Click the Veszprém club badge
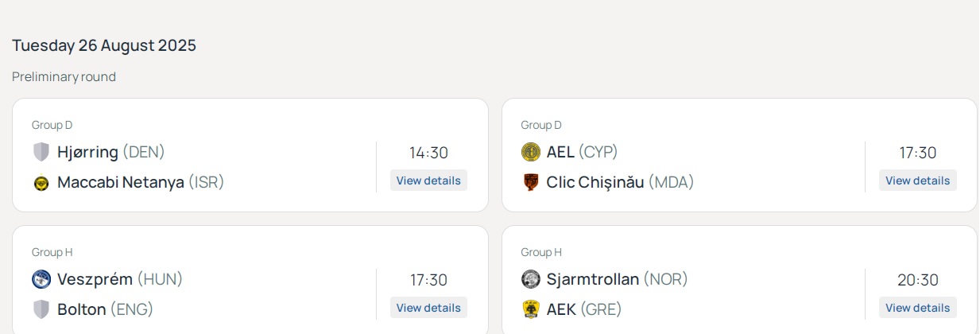980x334 pixels. tap(41, 279)
